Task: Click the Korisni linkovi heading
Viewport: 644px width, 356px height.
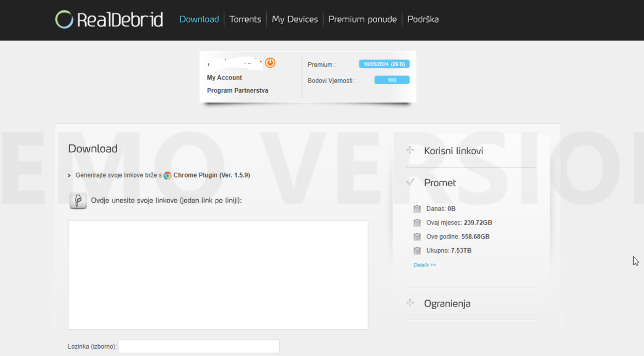Action: pyautogui.click(x=454, y=151)
